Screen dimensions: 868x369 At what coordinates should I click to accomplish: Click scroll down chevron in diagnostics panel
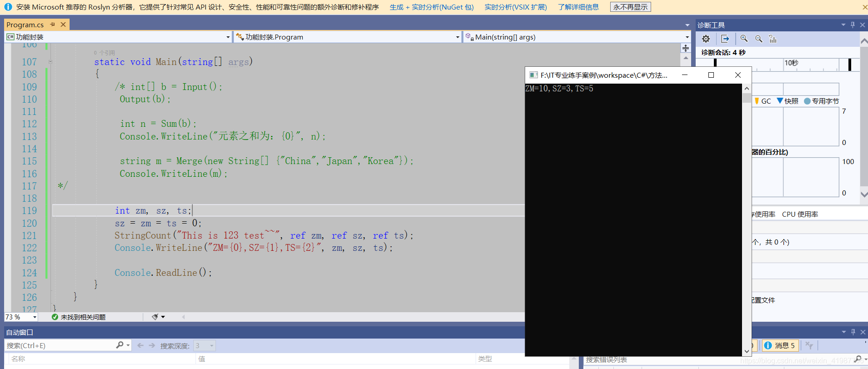coord(864,194)
